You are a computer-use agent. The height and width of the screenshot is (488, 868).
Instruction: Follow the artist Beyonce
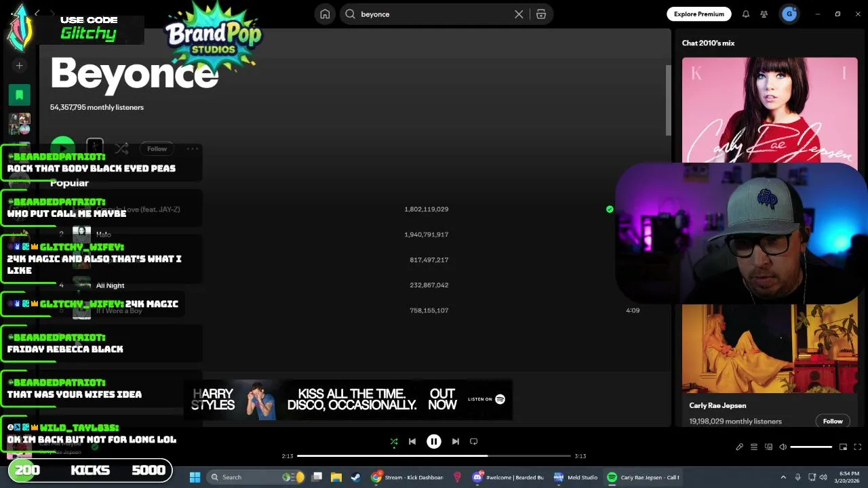[157, 148]
